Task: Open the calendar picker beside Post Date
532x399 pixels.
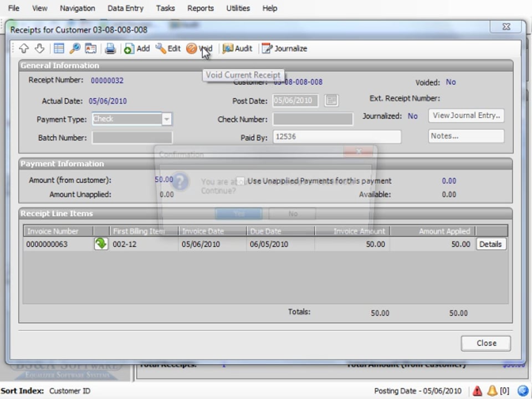Action: pos(331,100)
